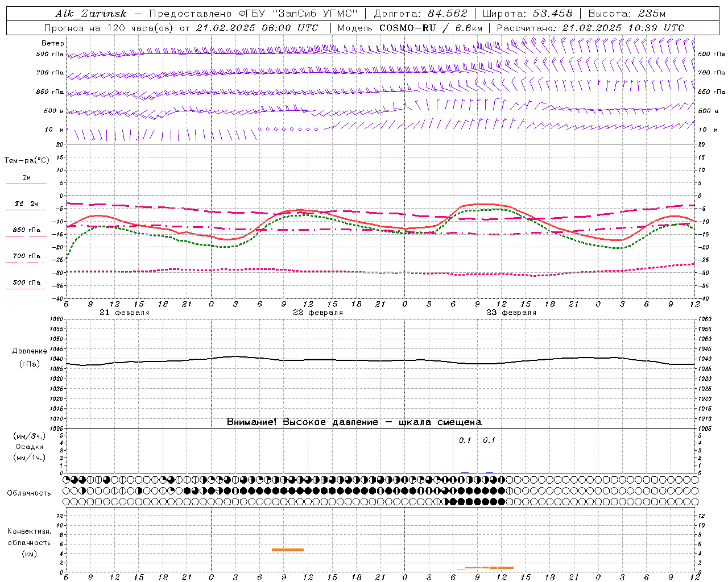The width and height of the screenshot is (728, 582).
Task: Click the Конвективн. panel label
Action: 29,531
